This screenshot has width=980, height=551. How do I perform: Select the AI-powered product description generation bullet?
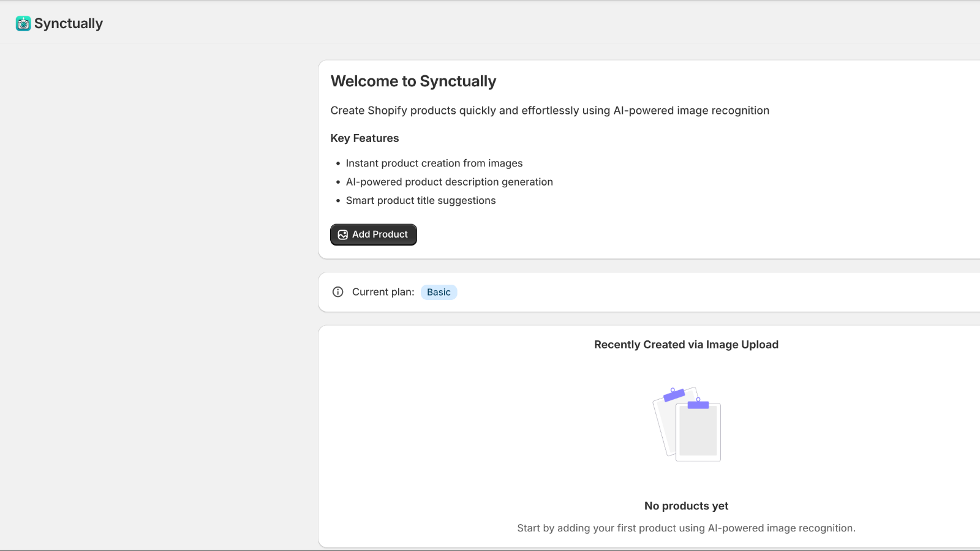(x=450, y=182)
